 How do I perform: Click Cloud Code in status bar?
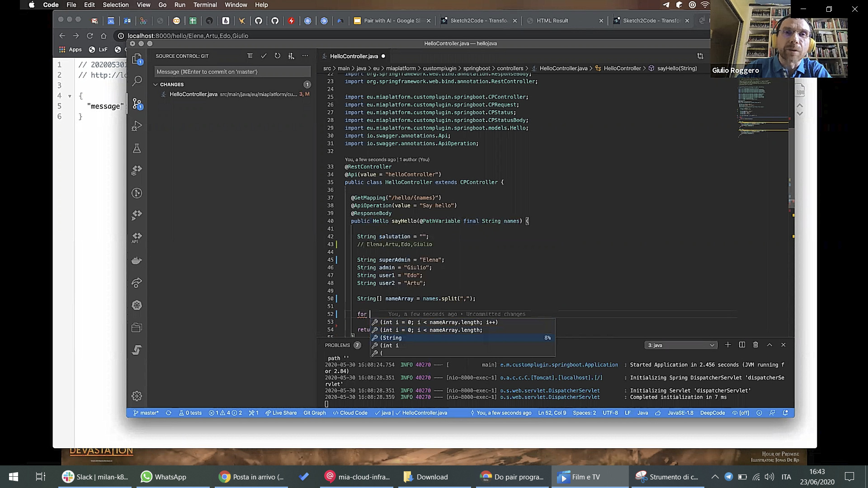[350, 413]
